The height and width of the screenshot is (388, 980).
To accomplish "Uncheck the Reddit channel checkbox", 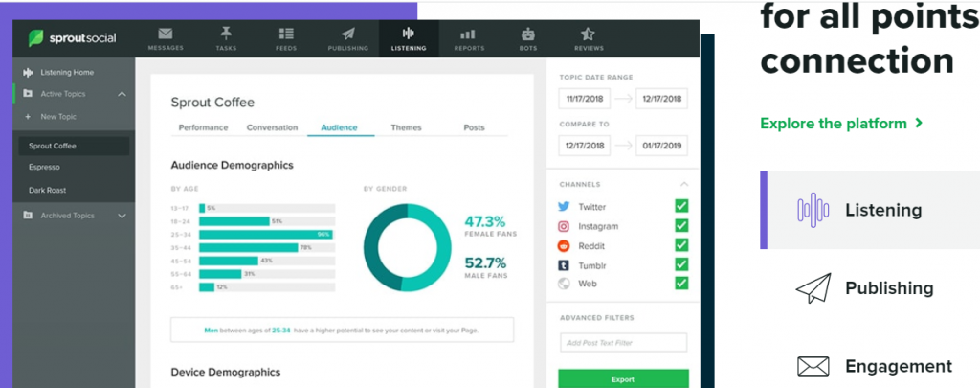I will 681,244.
